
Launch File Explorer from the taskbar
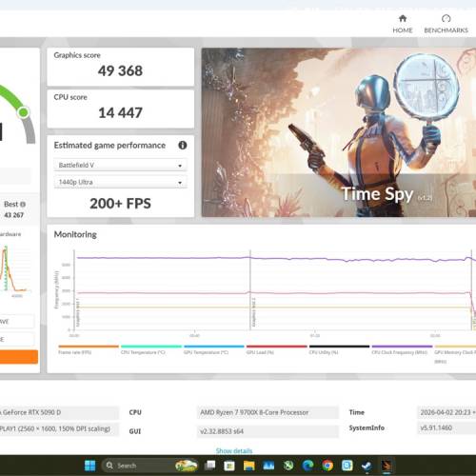(249, 466)
